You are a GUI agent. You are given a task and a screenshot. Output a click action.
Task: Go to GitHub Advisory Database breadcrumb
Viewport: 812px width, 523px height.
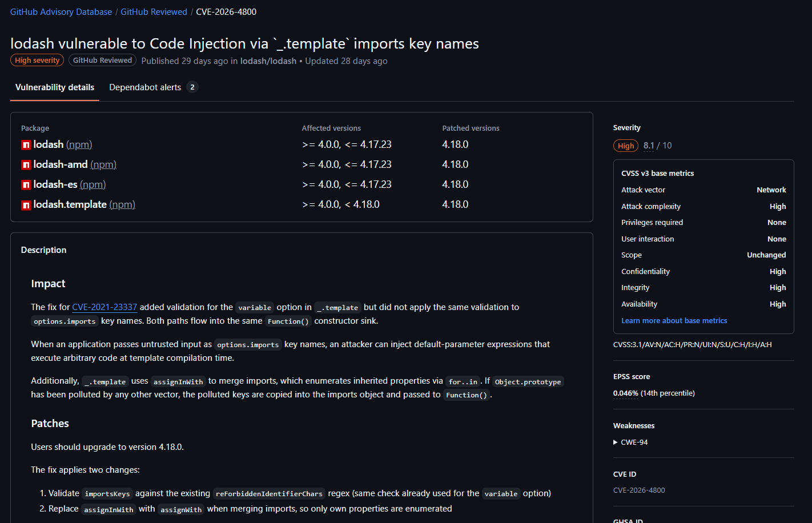[x=61, y=12]
